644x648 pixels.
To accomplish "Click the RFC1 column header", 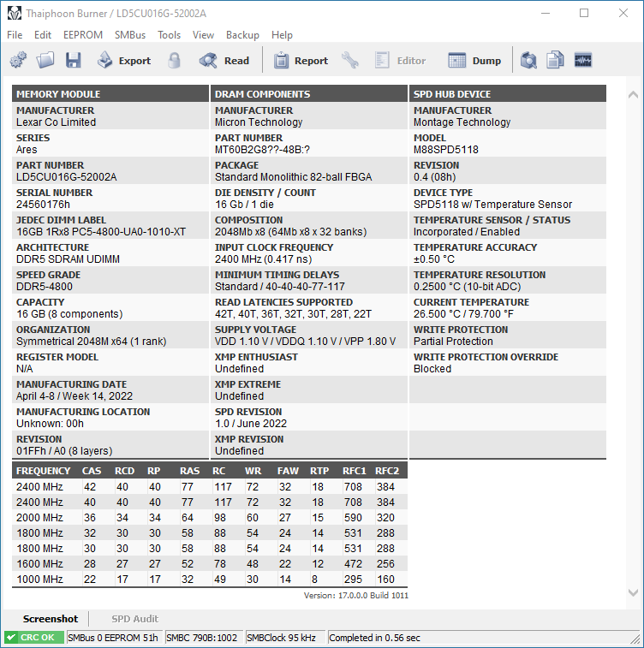I will (x=355, y=471).
